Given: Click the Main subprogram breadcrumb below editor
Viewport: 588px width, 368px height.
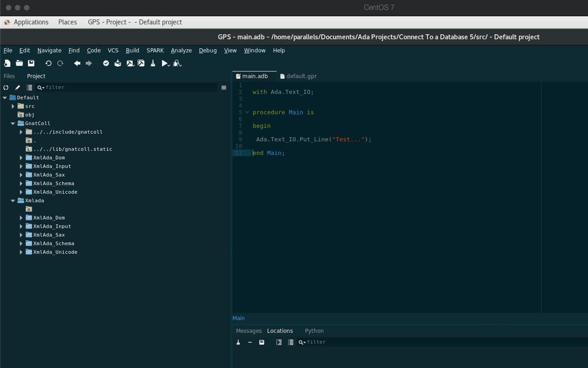Looking at the screenshot, I should tap(239, 318).
